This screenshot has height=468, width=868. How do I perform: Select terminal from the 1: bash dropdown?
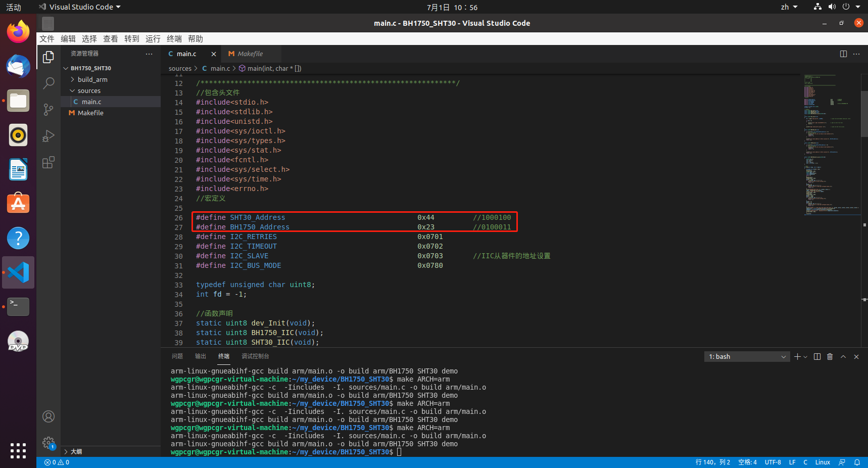747,357
